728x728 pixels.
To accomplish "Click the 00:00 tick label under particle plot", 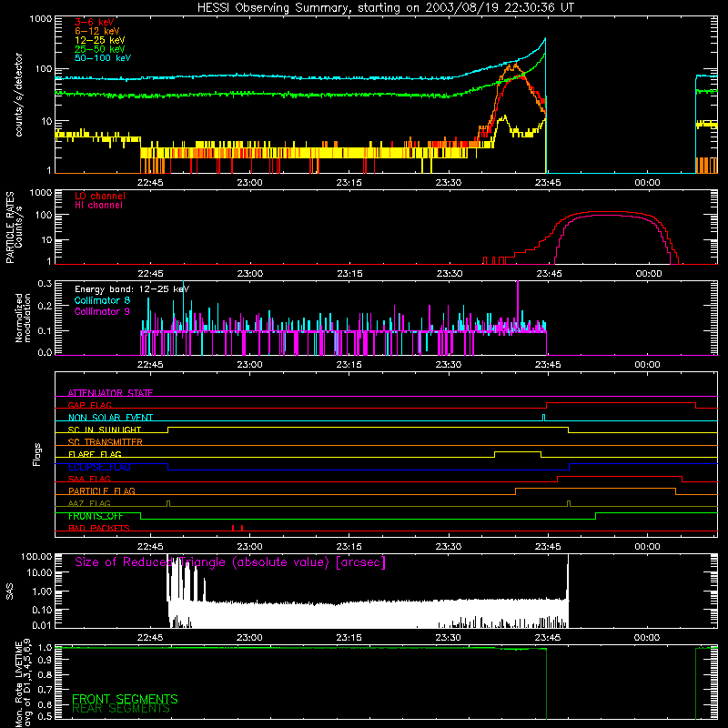I will [648, 274].
